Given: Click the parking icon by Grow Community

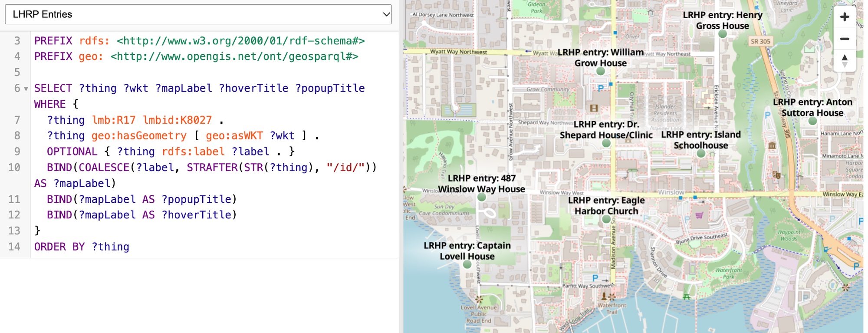Looking at the screenshot, I should [x=601, y=88].
